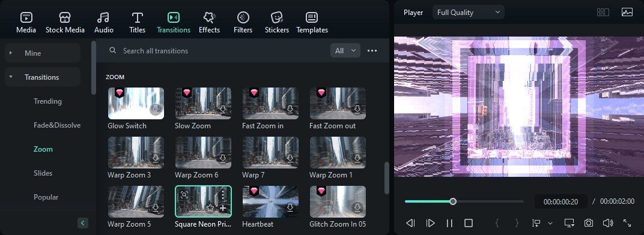Screen dimensions: 644x235
Task: Open the Media tab
Action: click(x=26, y=23)
